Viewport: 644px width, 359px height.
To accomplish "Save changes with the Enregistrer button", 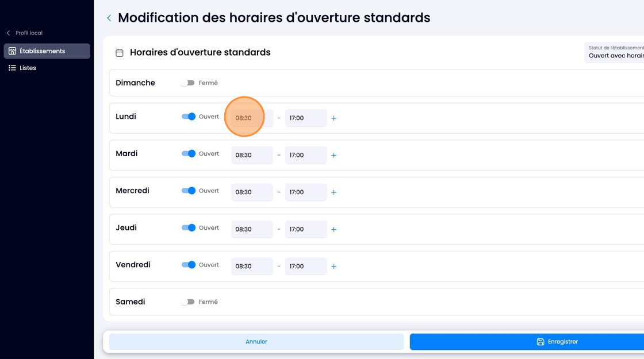I will click(x=527, y=342).
